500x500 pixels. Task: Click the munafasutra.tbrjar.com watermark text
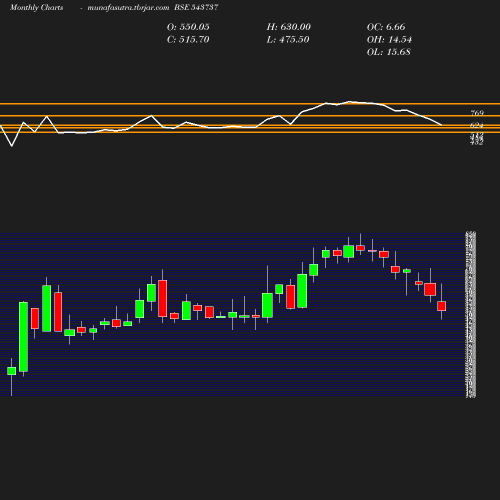128,7
